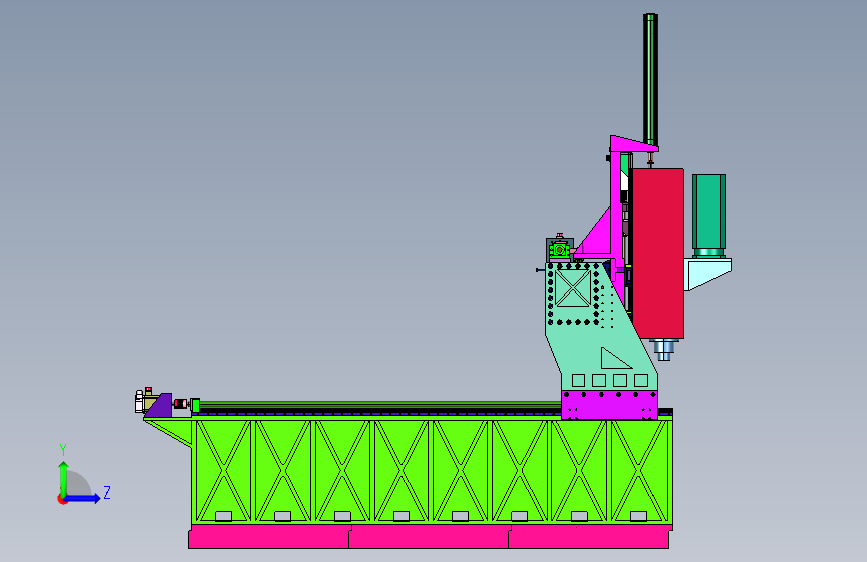Screen dimensions: 867x562
Task: Select the middle pink base plinth segment
Action: [x=429, y=537]
